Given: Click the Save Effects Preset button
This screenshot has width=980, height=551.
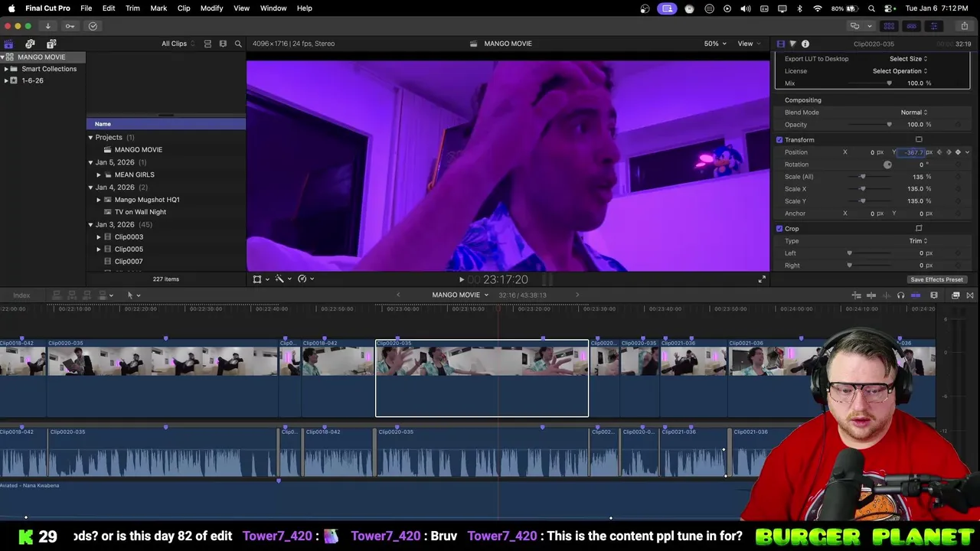Looking at the screenshot, I should 936,280.
